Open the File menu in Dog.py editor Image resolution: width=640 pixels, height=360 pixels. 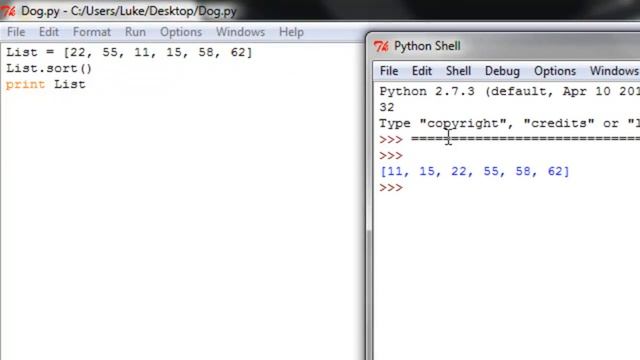pos(16,32)
